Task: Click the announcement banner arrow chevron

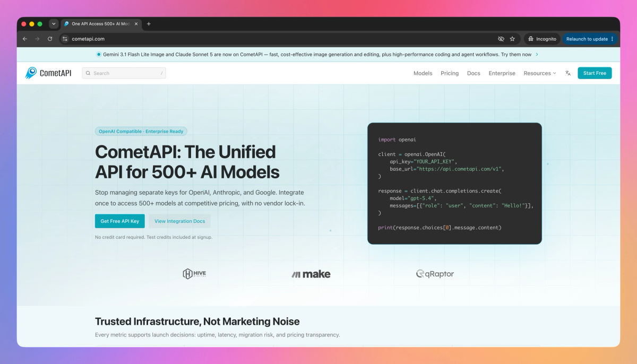Action: point(537,54)
